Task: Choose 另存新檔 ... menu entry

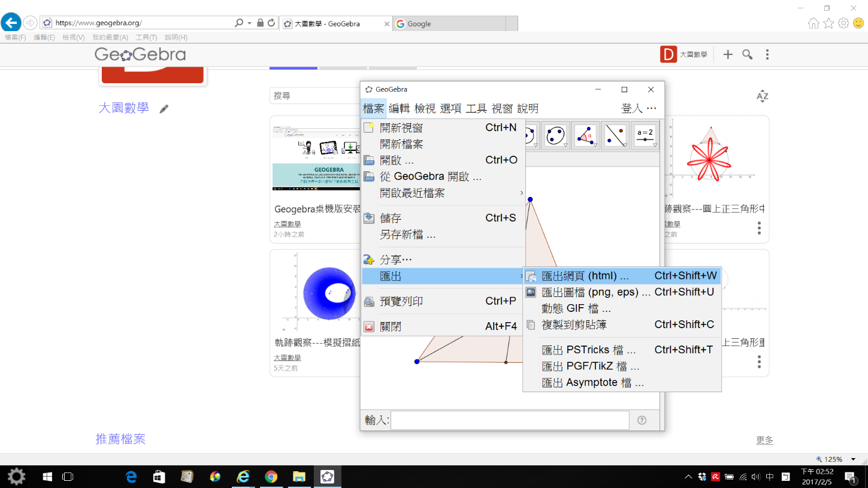Action: 443,235
